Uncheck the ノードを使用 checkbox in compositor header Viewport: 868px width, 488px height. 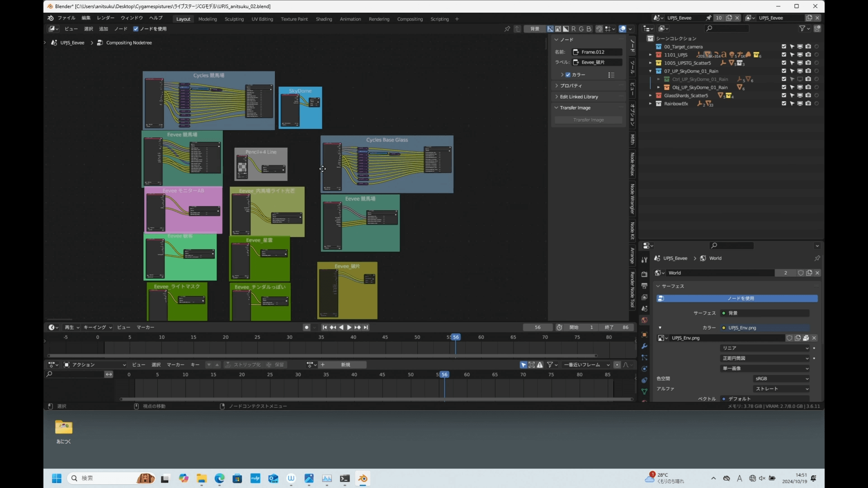tap(136, 29)
